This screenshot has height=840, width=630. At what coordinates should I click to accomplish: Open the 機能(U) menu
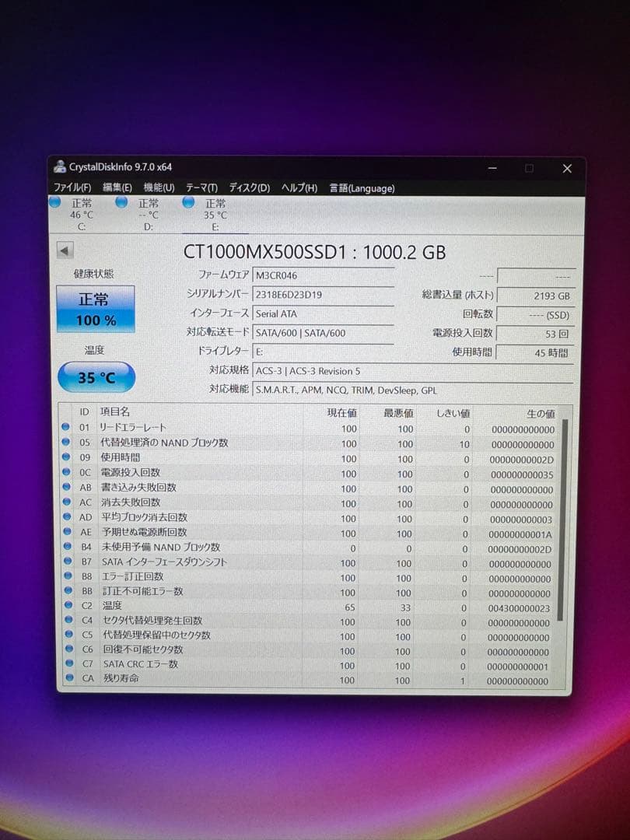click(159, 187)
